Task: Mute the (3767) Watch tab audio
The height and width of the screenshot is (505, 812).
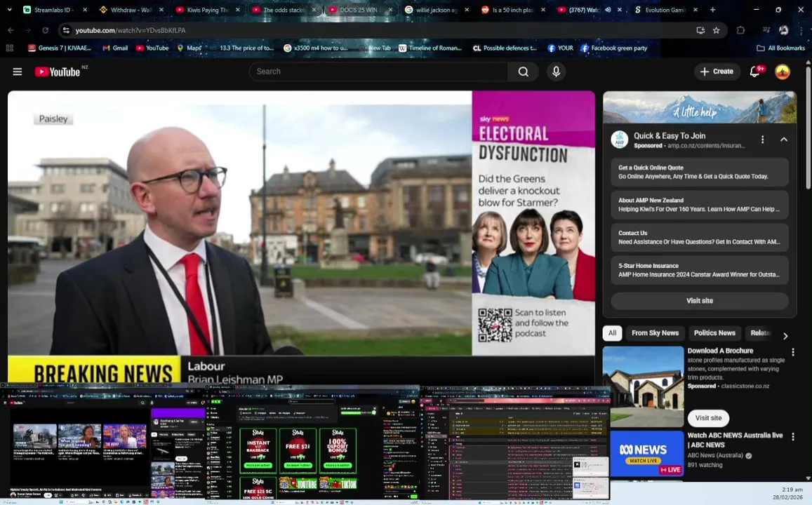Action: [608, 10]
